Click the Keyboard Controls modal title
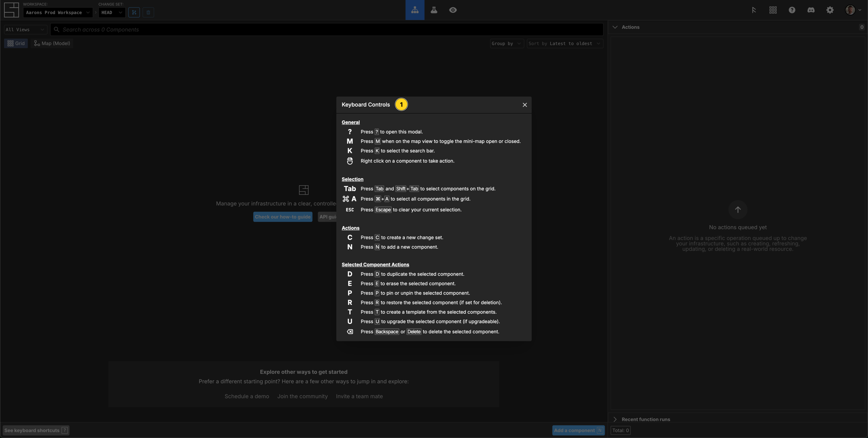The height and width of the screenshot is (438, 868). click(365, 105)
